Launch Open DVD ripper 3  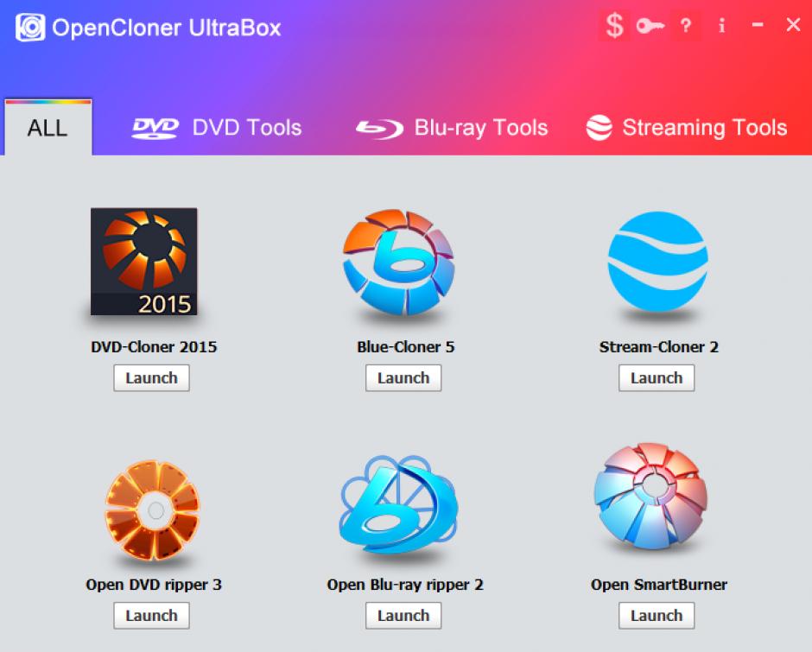152,616
